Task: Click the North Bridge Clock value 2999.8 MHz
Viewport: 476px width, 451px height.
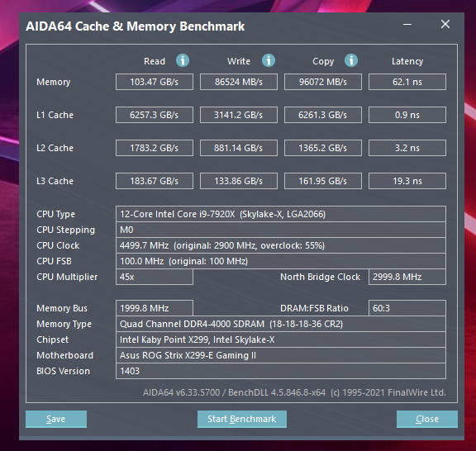Action: coord(407,277)
